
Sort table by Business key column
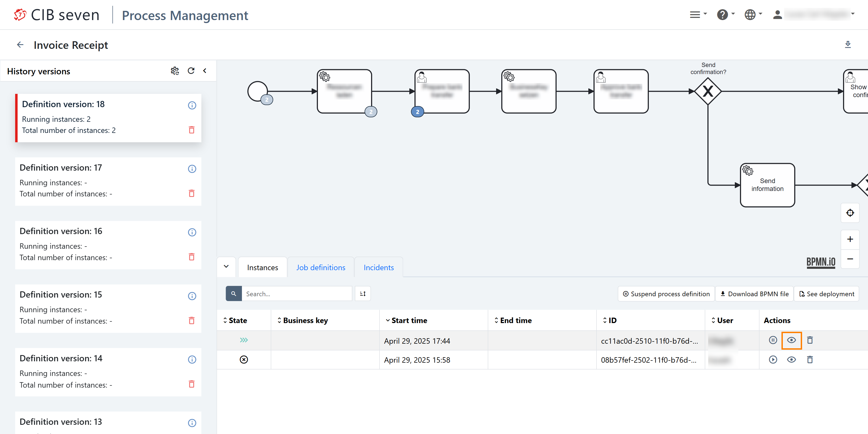pyautogui.click(x=302, y=320)
